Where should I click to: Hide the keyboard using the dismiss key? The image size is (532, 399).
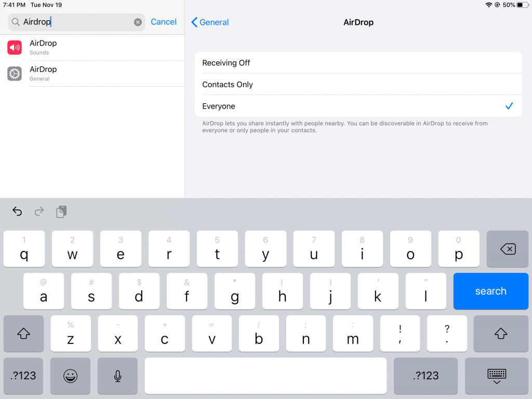click(x=497, y=376)
